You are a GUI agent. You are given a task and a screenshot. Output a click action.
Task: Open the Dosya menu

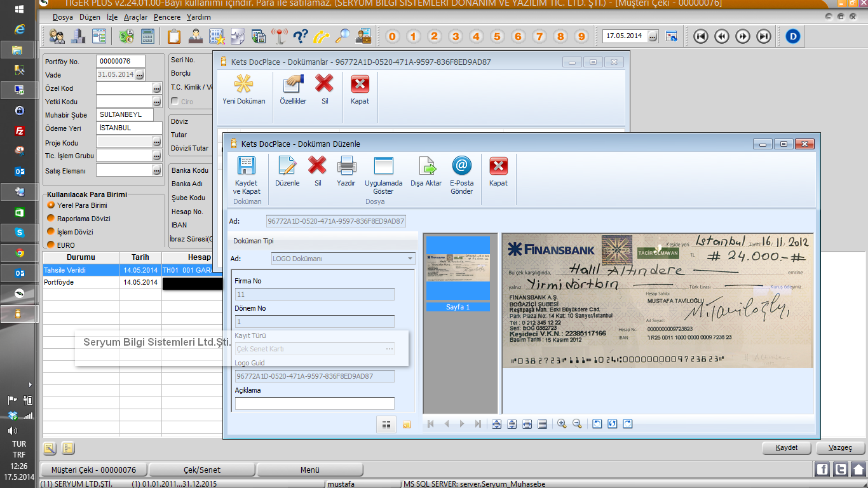click(63, 17)
